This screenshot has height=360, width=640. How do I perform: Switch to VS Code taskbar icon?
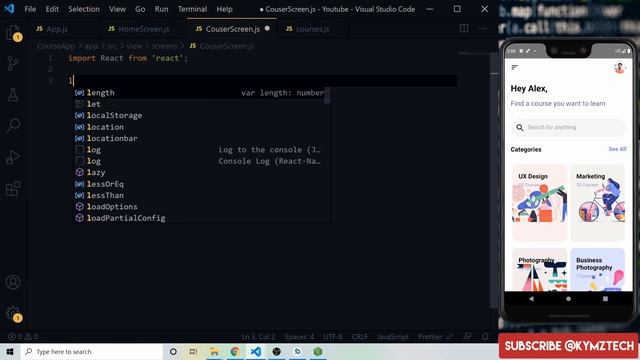click(256, 351)
